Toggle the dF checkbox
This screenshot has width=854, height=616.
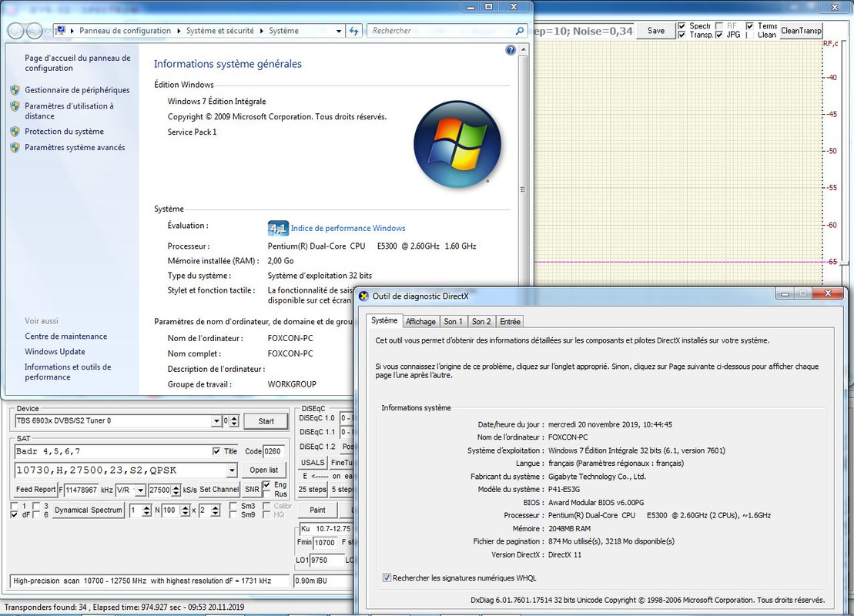[14, 514]
